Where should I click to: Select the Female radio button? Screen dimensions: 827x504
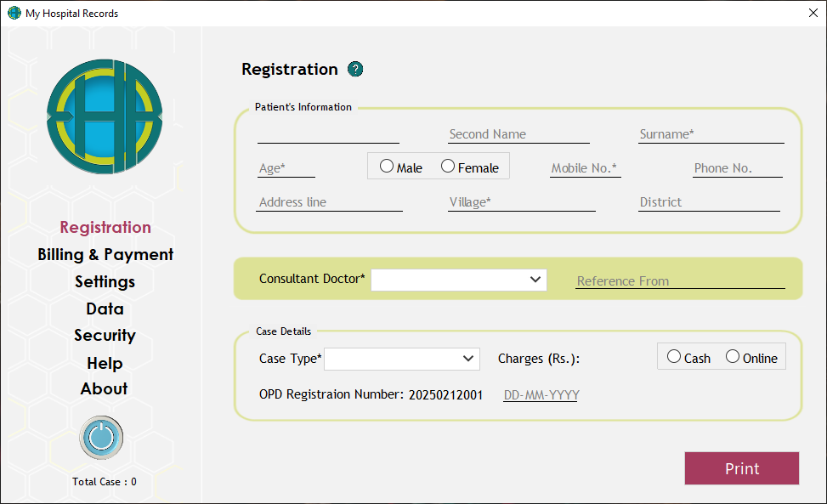point(448,167)
